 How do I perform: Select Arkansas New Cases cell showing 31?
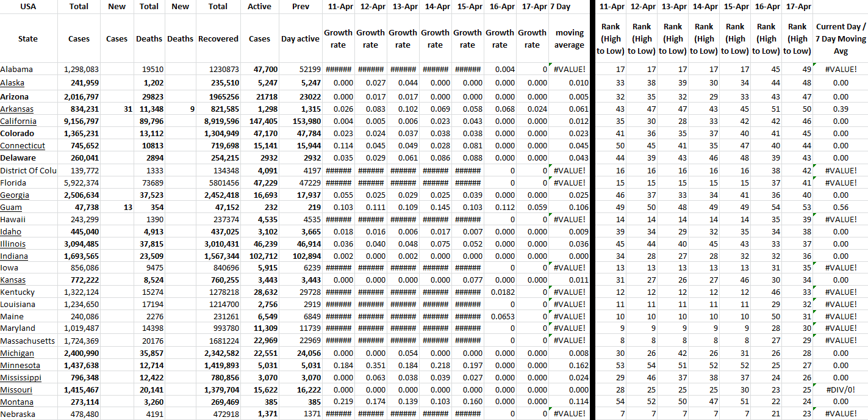117,109
